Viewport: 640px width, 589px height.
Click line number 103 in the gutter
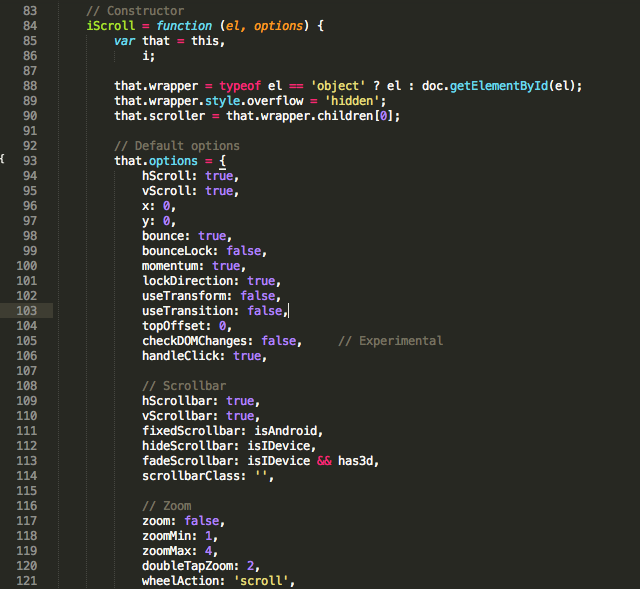(x=29, y=311)
